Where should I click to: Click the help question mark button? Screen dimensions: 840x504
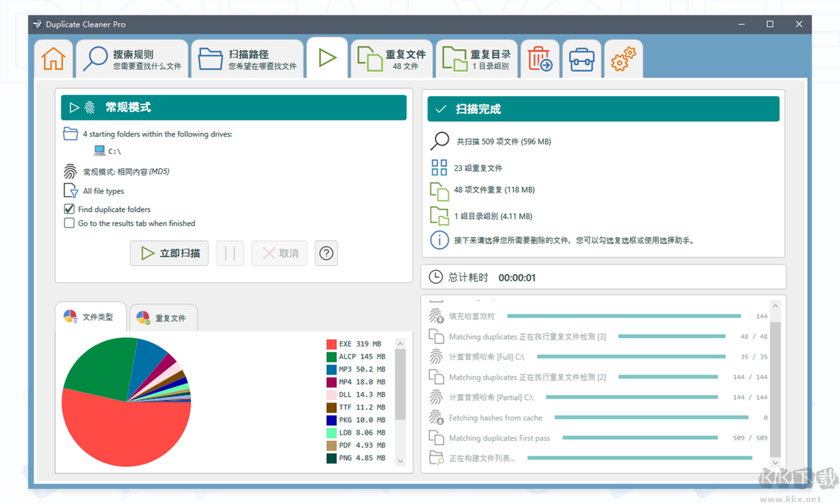325,253
